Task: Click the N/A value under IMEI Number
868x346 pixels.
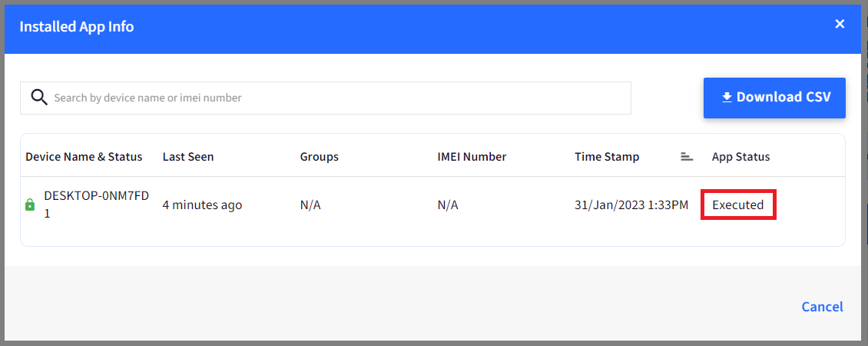Action: pos(448,205)
